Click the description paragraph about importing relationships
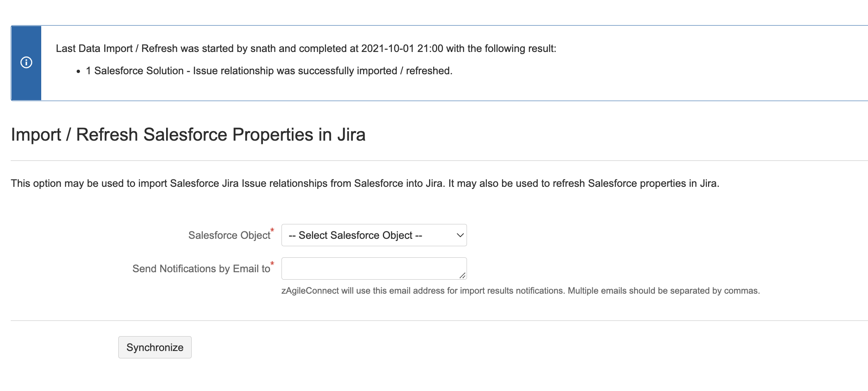The image size is (868, 391). (365, 184)
